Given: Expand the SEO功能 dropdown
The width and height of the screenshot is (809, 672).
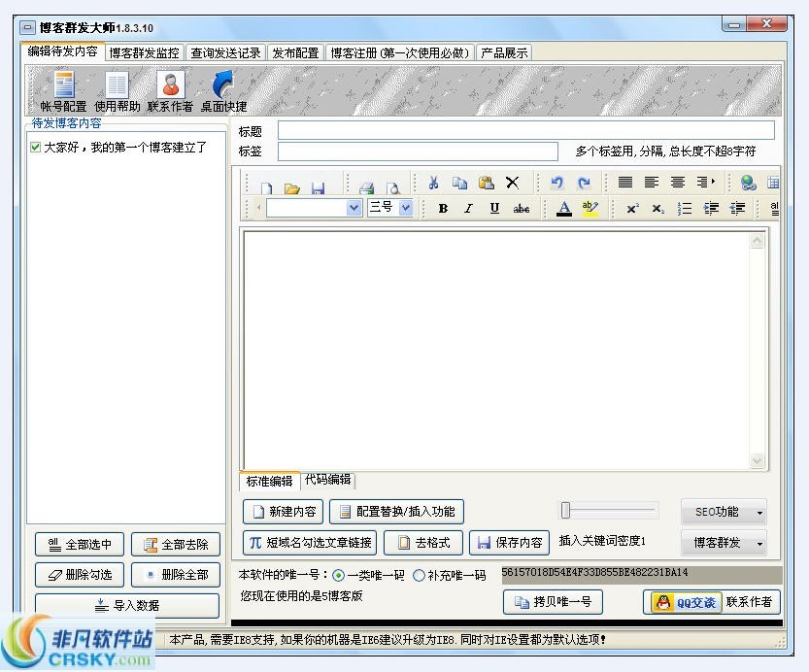Looking at the screenshot, I should click(724, 512).
